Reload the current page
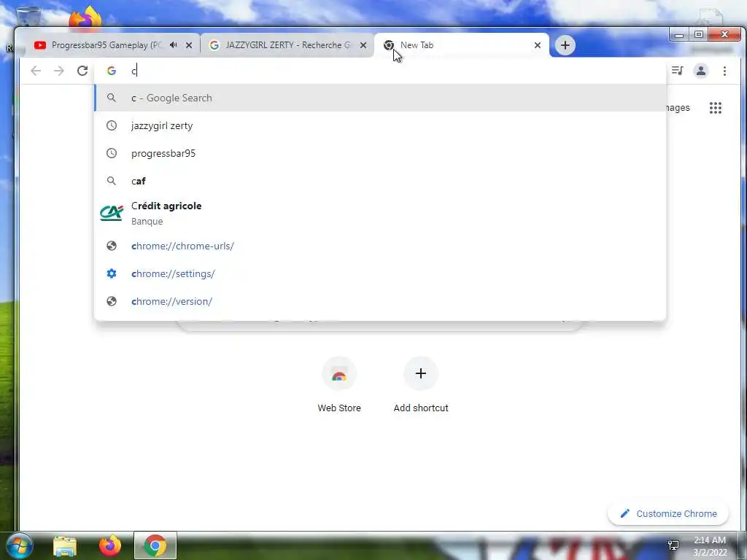747x560 pixels. pos(82,71)
